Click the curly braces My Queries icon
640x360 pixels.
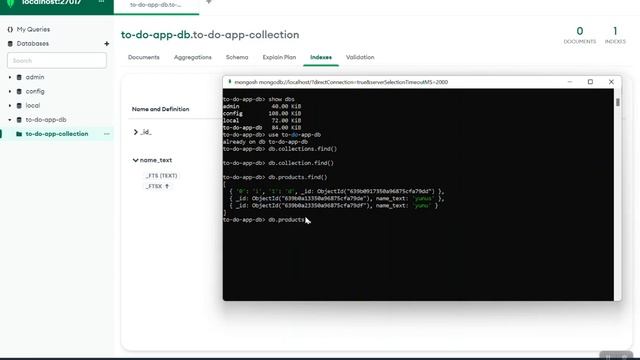point(10,29)
